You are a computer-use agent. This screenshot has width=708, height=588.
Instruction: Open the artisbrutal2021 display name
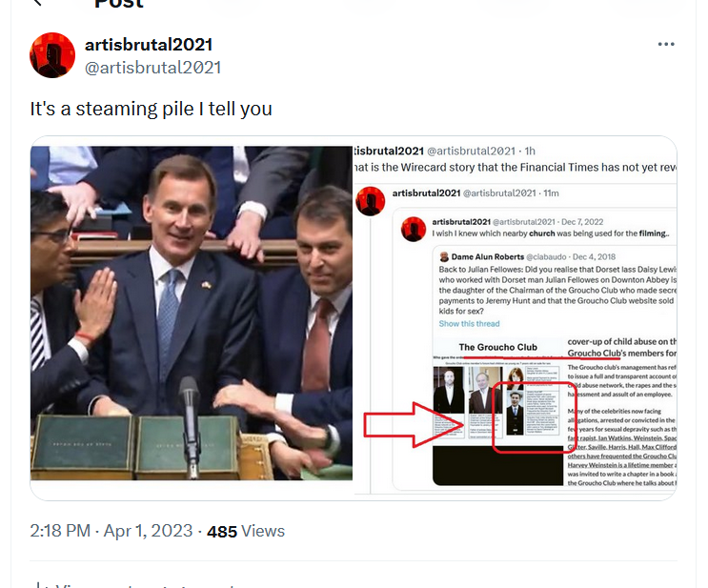coord(149,45)
